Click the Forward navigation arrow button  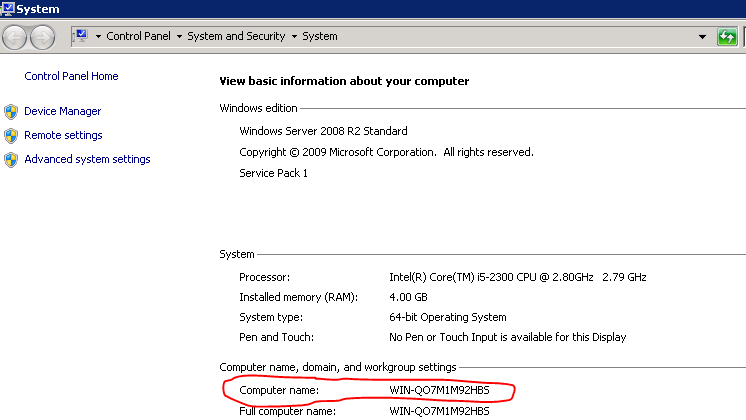click(42, 37)
